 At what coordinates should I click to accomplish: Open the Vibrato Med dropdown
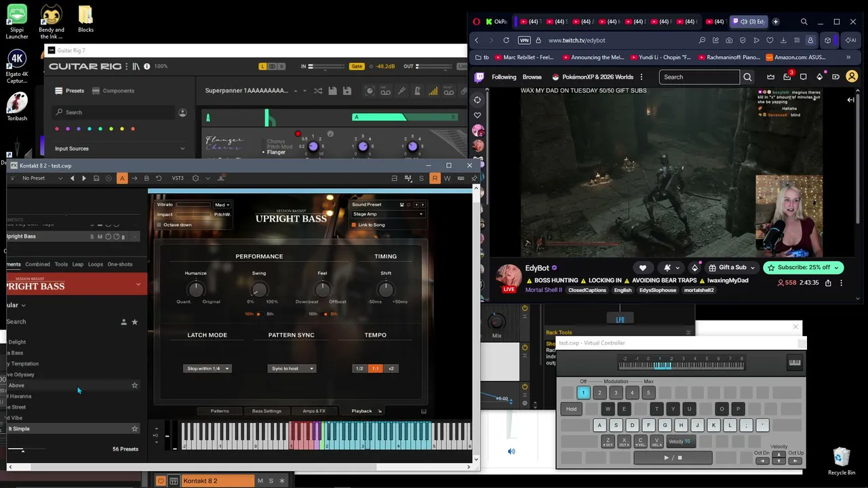222,205
